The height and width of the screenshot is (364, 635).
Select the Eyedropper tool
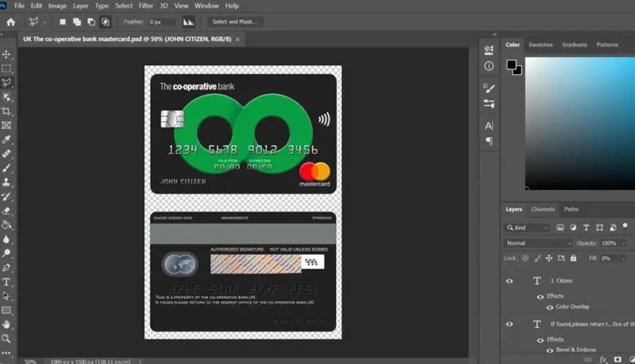[6, 139]
